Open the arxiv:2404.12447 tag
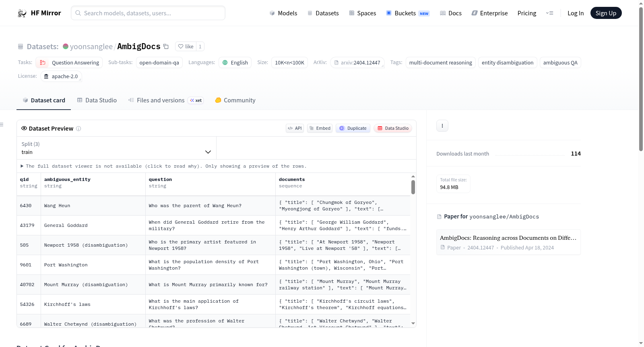The image size is (644, 347). click(357, 62)
